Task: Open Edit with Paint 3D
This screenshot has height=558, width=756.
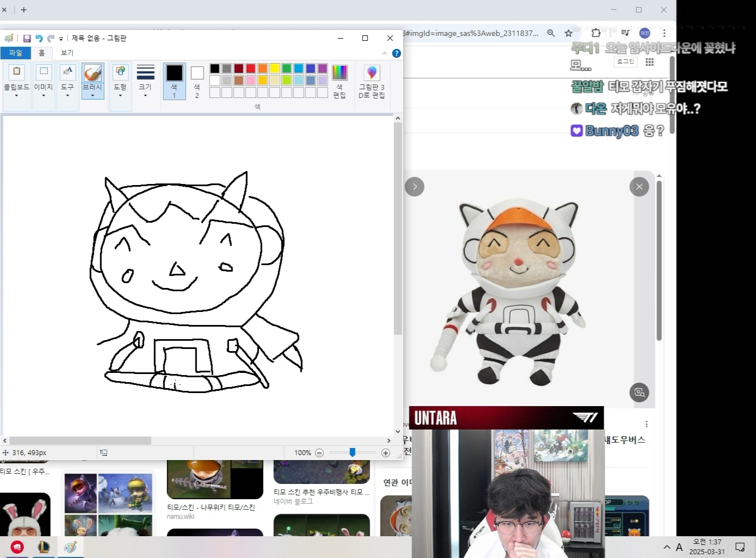Action: pyautogui.click(x=372, y=81)
